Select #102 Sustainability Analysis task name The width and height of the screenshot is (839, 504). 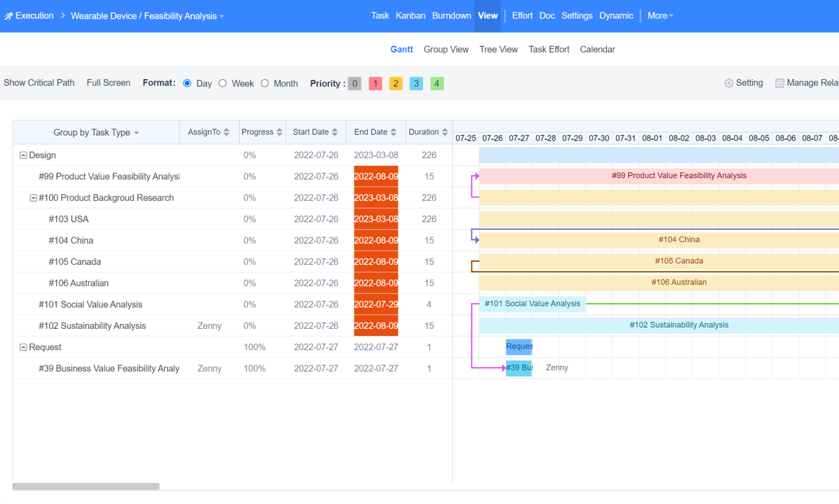92,326
